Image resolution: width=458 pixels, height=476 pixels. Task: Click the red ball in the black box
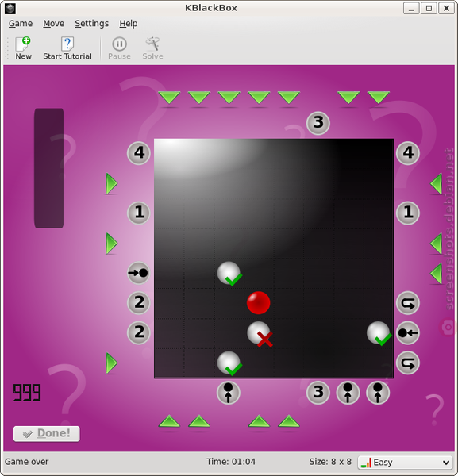pos(258,303)
